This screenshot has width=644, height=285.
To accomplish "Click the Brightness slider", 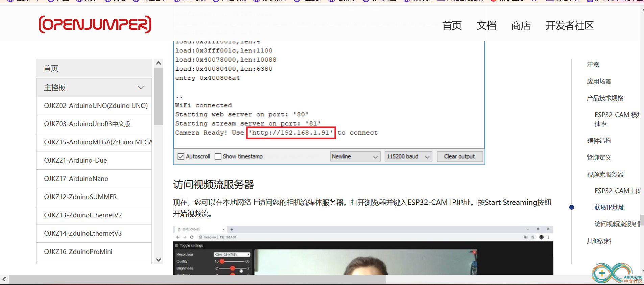I will (232, 268).
